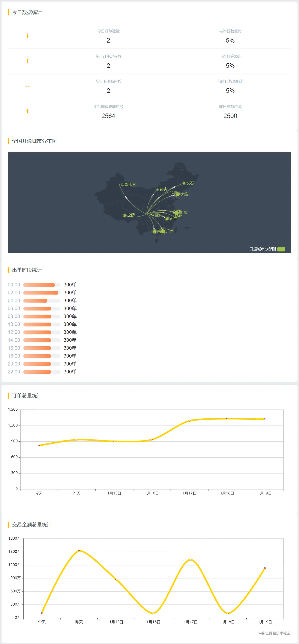Click the 北京 label on map
299x644 pixels.
pyautogui.click(x=173, y=192)
